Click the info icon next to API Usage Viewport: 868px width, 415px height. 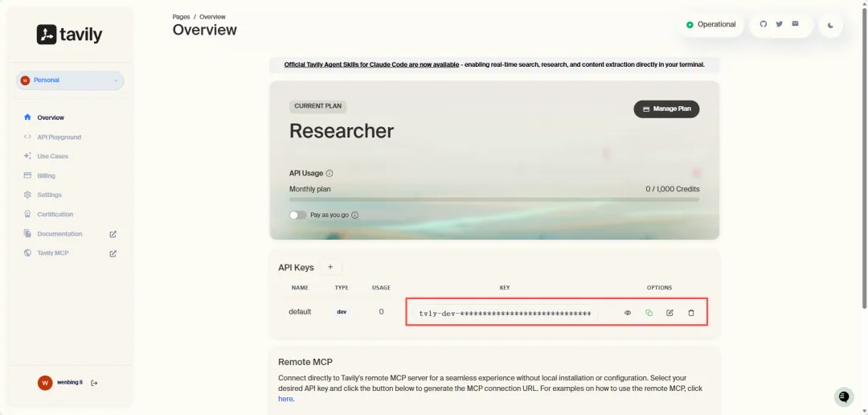pyautogui.click(x=330, y=174)
